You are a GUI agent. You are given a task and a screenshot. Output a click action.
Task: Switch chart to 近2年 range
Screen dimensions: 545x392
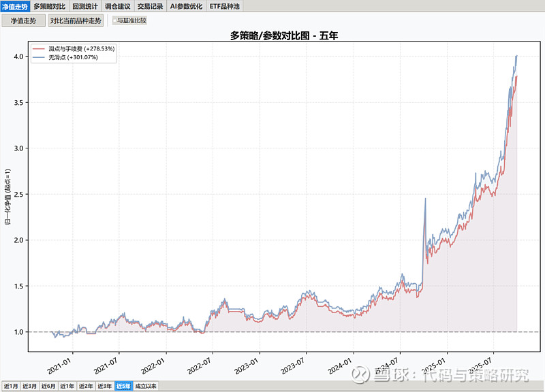click(86, 387)
